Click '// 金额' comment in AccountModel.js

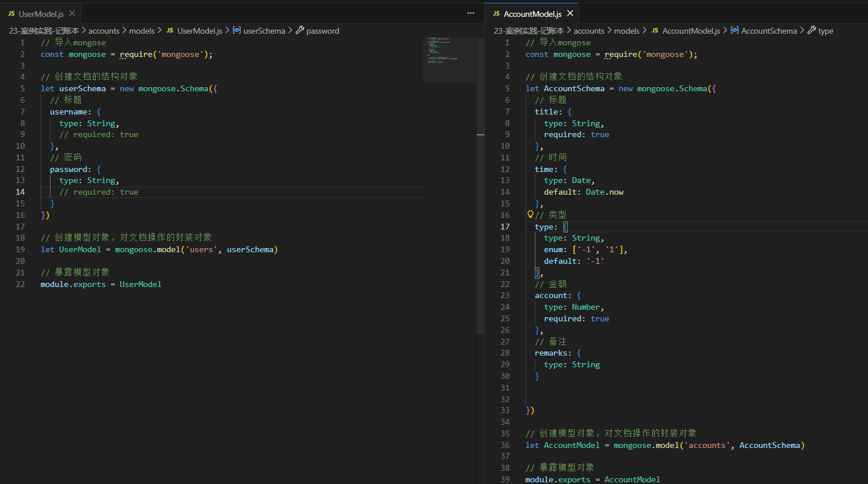pyautogui.click(x=550, y=284)
